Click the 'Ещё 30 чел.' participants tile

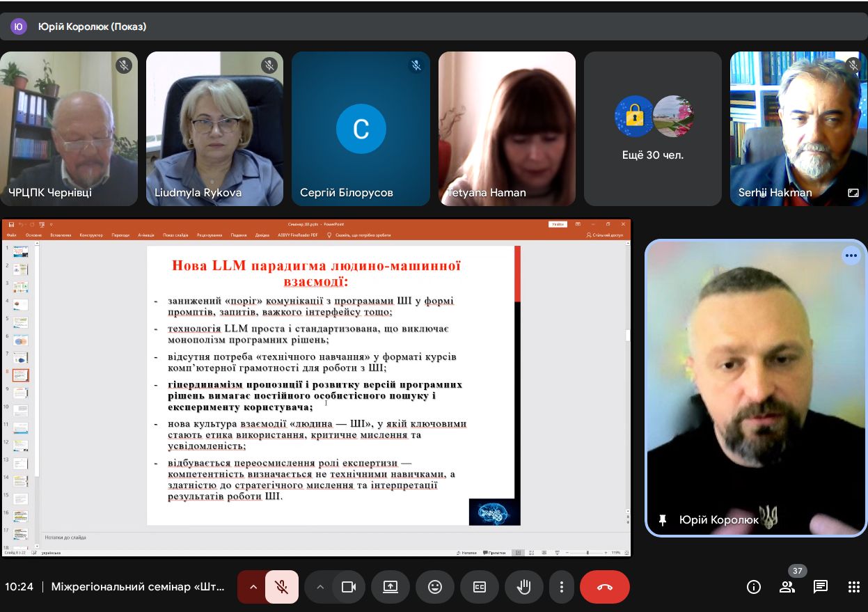[x=652, y=129]
